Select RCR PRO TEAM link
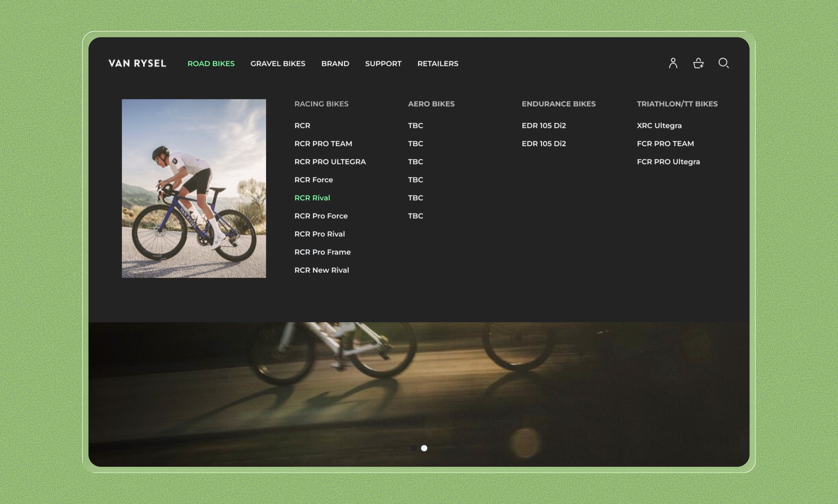This screenshot has height=504, width=838. (x=323, y=144)
